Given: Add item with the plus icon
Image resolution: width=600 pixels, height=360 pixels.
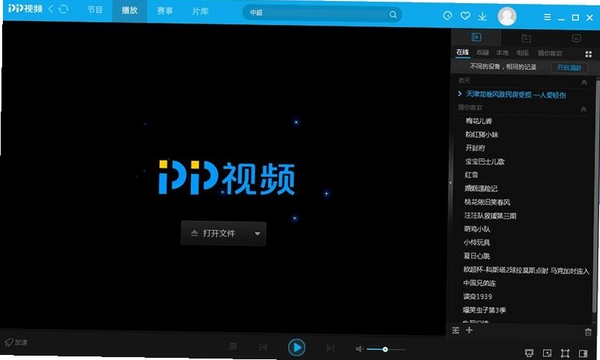Looking at the screenshot, I should (469, 330).
